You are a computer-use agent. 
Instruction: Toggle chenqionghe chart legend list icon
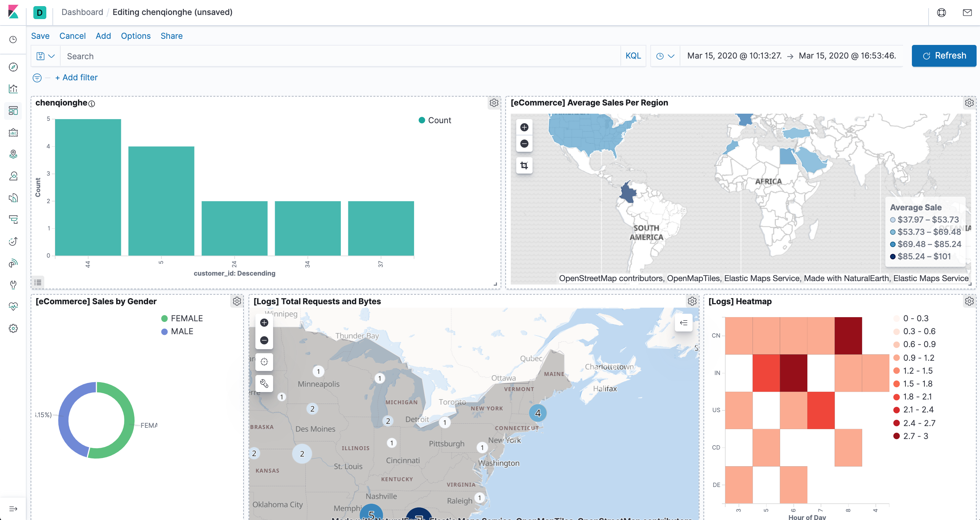[x=38, y=282]
